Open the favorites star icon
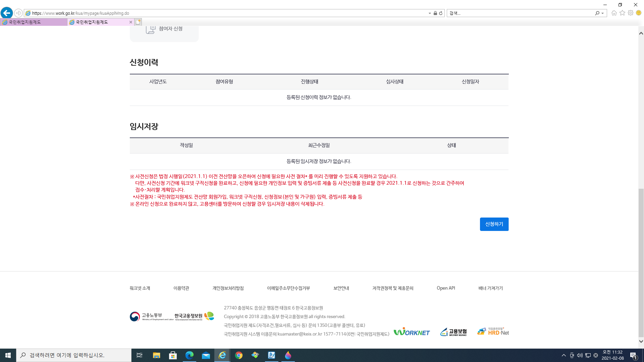 pos(622,13)
